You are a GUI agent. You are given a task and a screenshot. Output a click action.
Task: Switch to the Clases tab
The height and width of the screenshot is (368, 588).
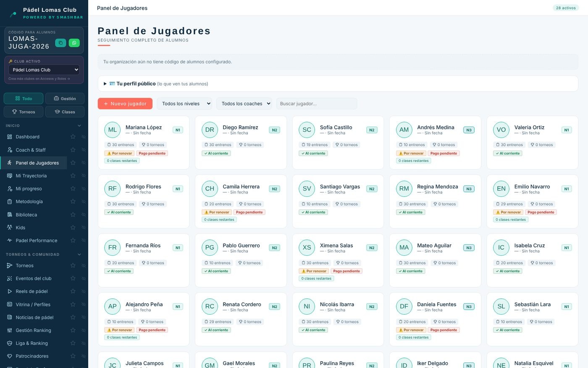click(65, 112)
